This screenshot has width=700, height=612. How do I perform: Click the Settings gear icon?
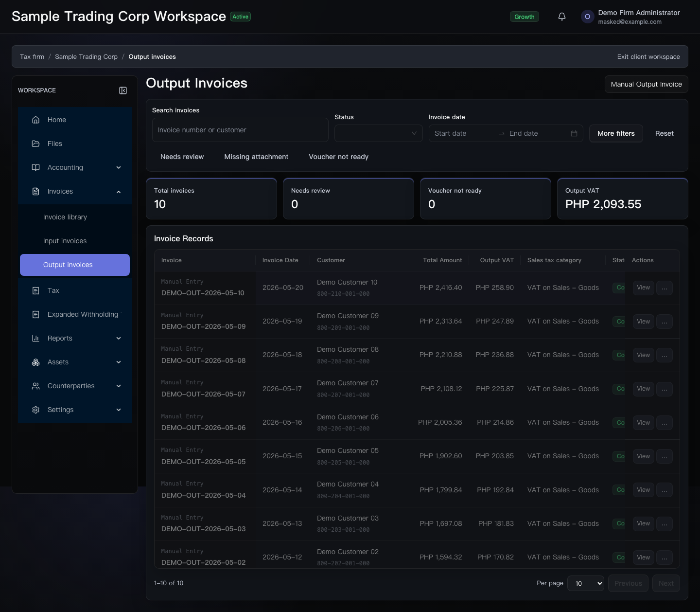coord(35,410)
